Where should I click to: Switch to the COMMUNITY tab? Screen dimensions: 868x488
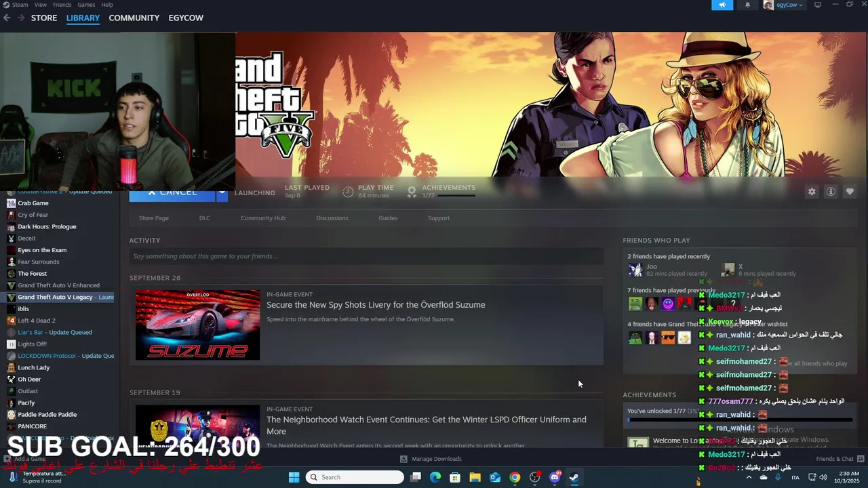[134, 18]
